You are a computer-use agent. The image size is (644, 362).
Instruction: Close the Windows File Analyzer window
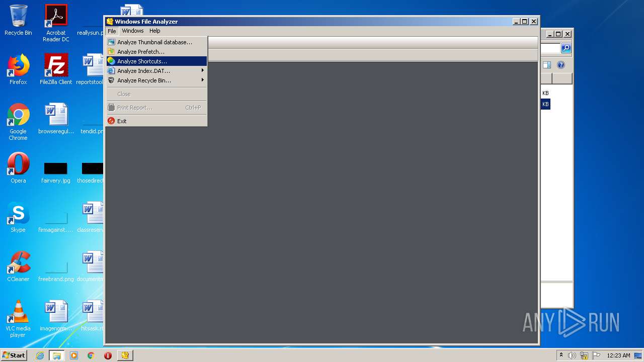[534, 22]
